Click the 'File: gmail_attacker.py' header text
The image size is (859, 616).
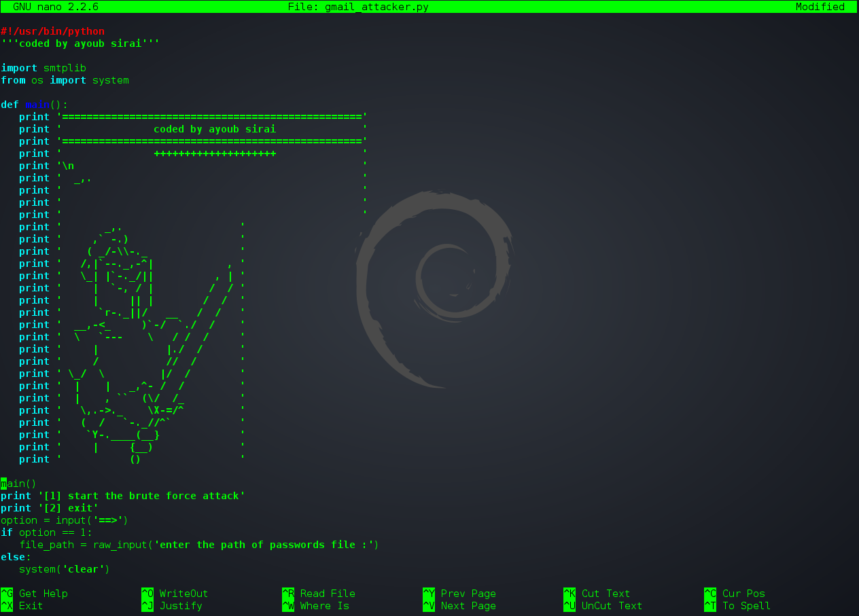[x=358, y=7]
